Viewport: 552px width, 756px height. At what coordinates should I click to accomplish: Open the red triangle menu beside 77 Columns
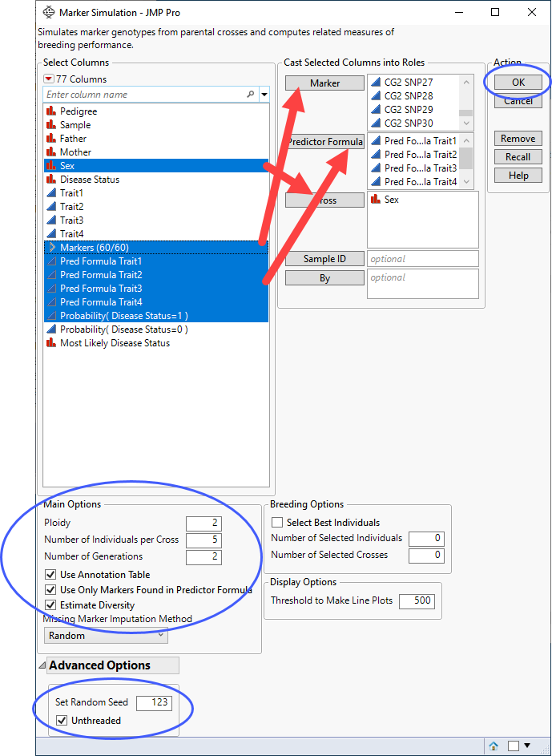pos(49,79)
